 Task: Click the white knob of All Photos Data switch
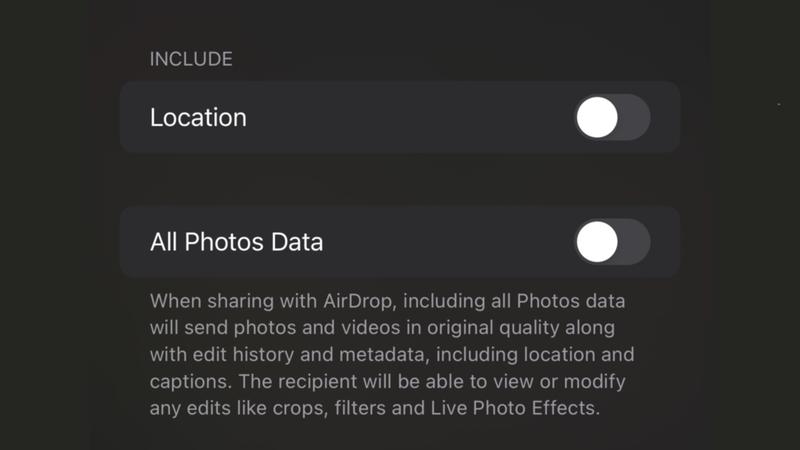(597, 242)
